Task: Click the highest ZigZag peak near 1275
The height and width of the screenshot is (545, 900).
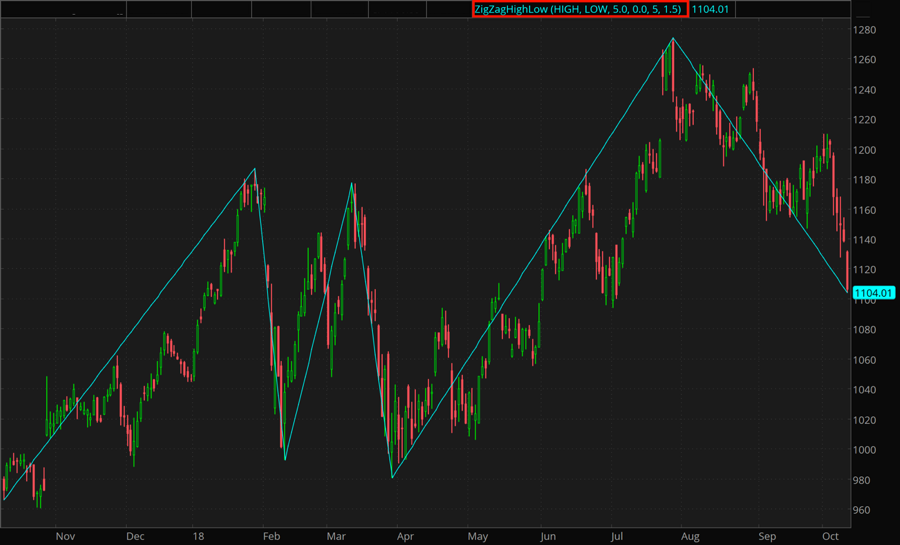Action: point(673,38)
